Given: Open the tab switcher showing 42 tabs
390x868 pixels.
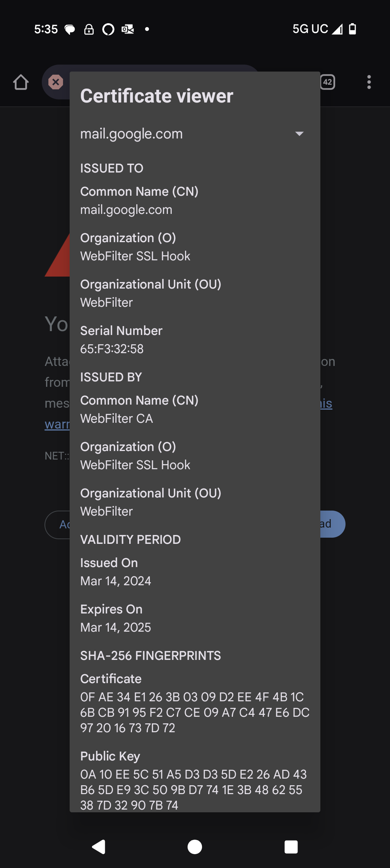Looking at the screenshot, I should (x=328, y=82).
